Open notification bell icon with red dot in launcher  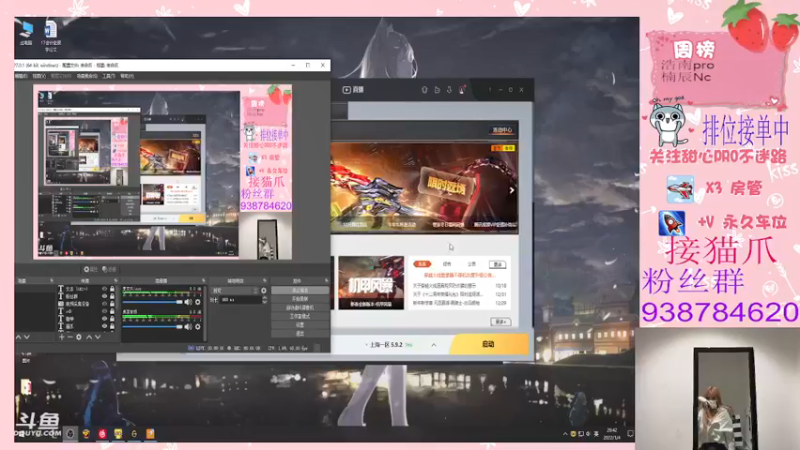click(x=462, y=90)
